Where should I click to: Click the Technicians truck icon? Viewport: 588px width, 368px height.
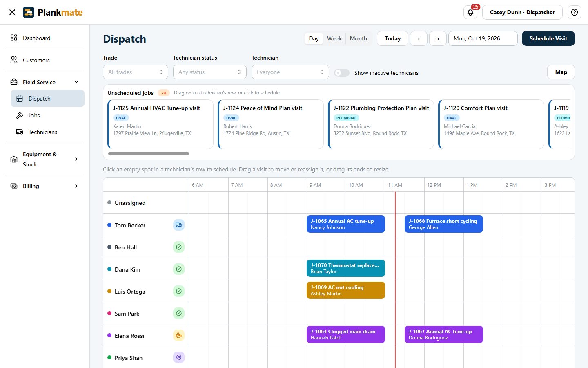20,132
